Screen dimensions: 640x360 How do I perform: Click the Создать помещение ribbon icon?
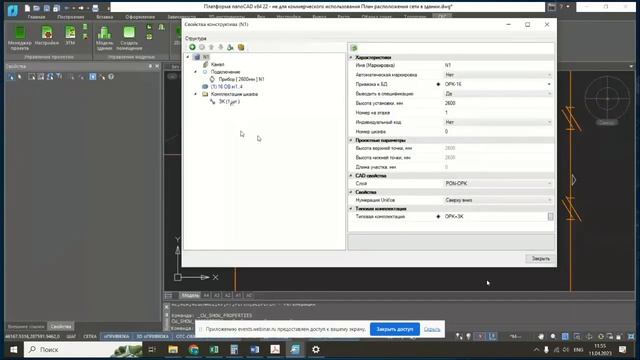point(129,38)
